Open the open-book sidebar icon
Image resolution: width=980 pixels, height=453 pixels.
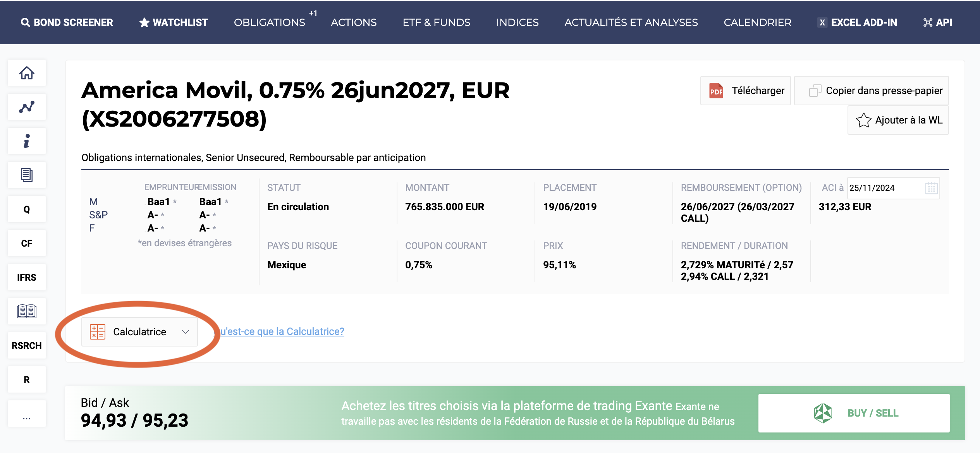pos(27,311)
